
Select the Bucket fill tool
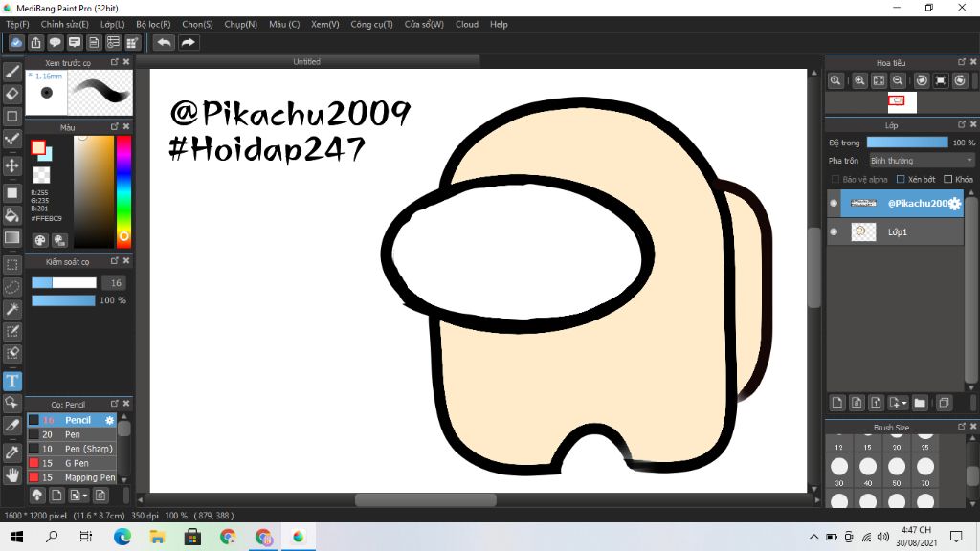11,215
